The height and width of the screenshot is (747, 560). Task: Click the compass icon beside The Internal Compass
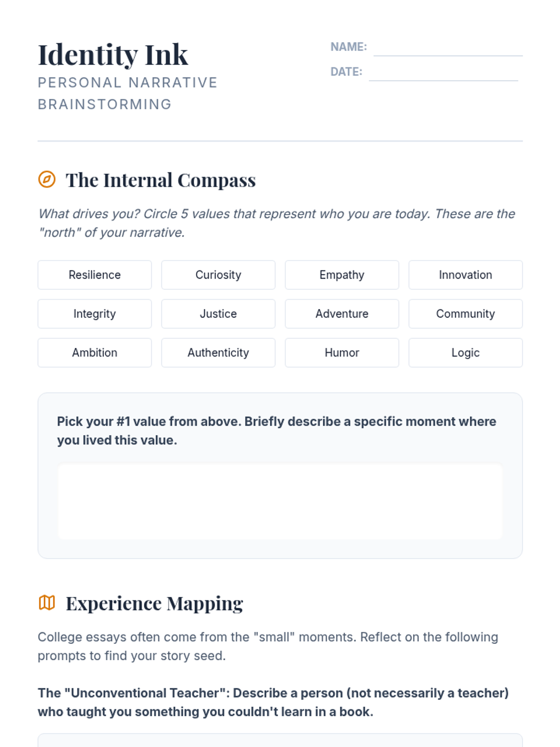(47, 179)
